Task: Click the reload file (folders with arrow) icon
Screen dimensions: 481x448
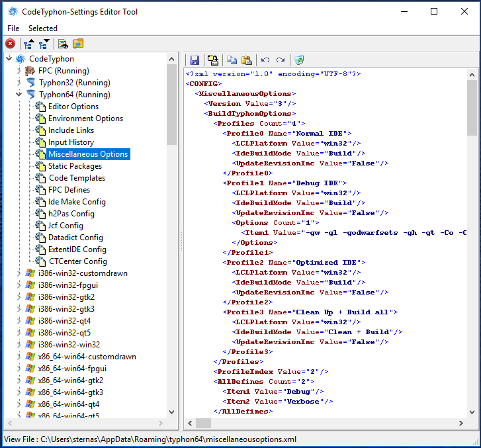Action: [213, 60]
